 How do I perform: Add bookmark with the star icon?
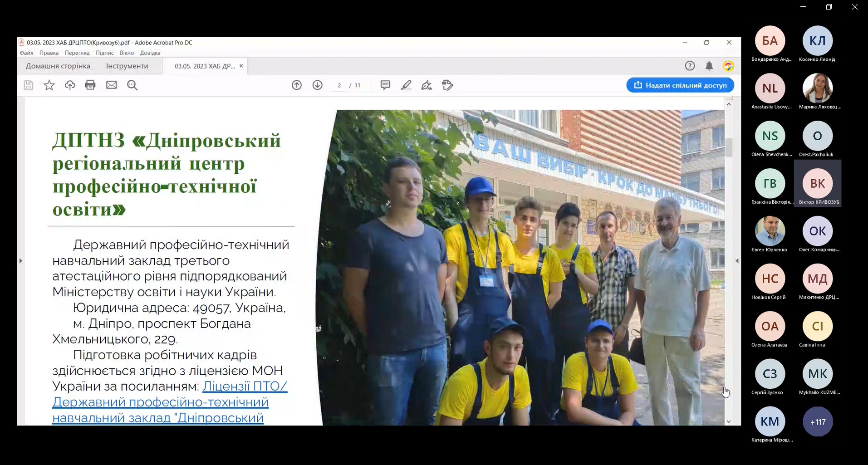(x=49, y=85)
